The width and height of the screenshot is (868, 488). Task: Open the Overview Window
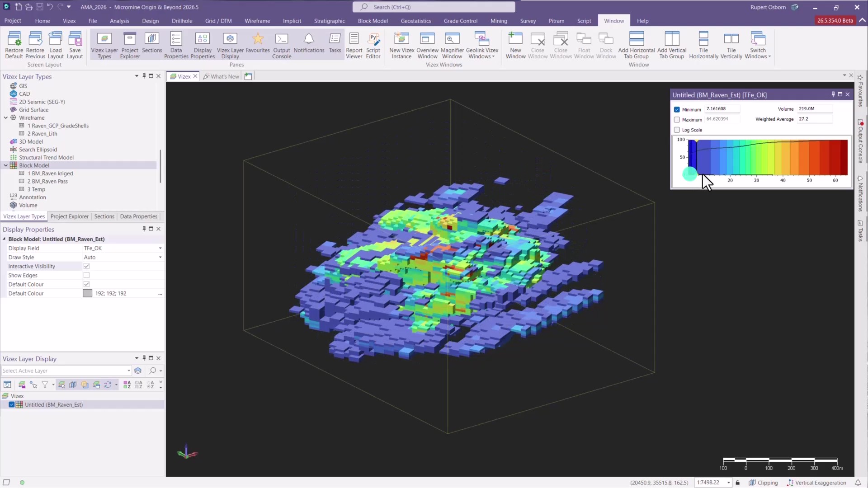(x=428, y=45)
